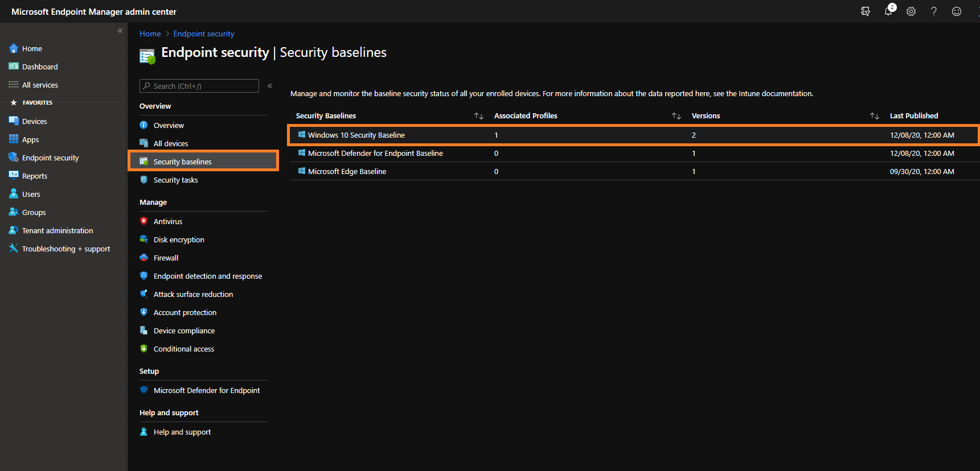Click the All services list icon
980x471 pixels.
tap(14, 85)
